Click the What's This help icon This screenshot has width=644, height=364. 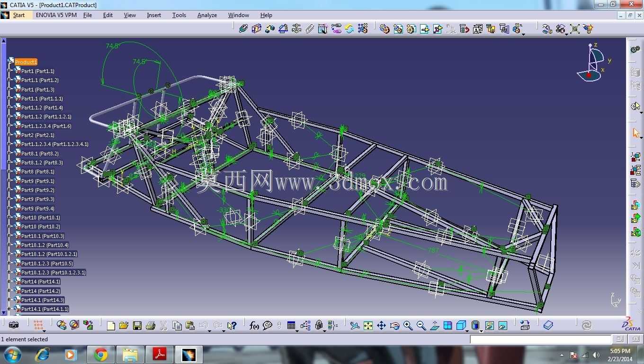tap(232, 326)
